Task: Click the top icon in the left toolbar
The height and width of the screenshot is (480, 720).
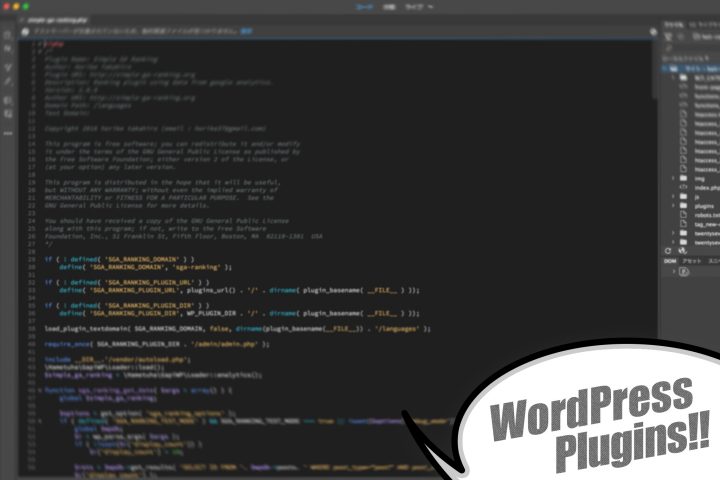Action: coord(8,35)
